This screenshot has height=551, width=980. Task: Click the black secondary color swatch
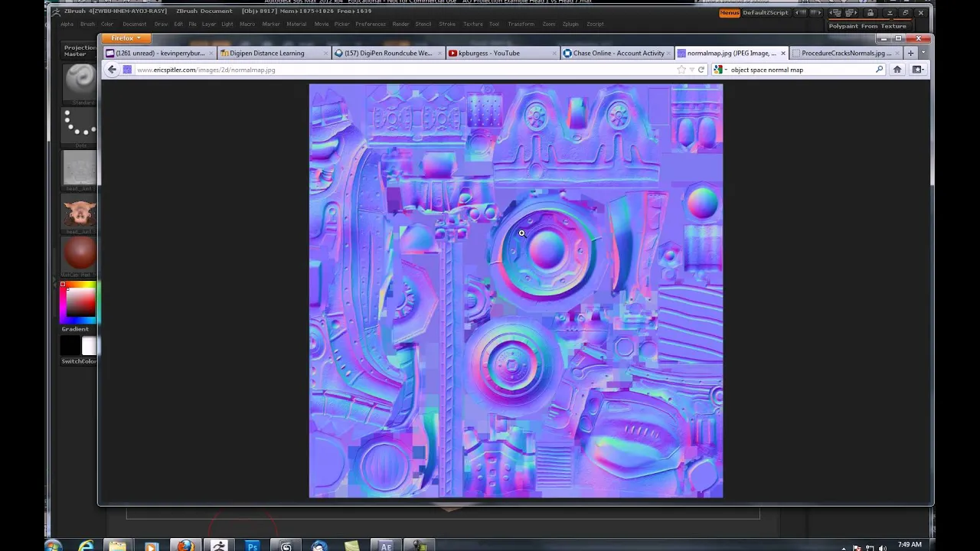[x=71, y=347]
